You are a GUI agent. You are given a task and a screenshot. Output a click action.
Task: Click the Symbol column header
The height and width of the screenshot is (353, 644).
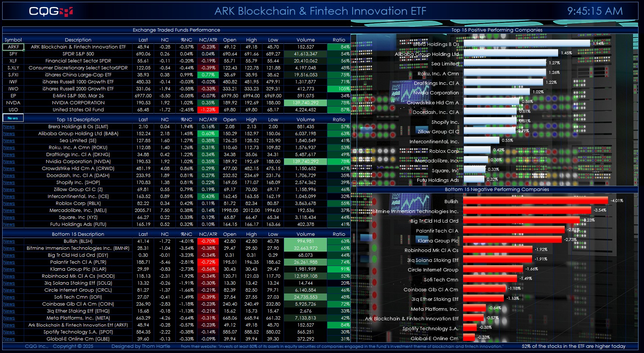click(13, 40)
